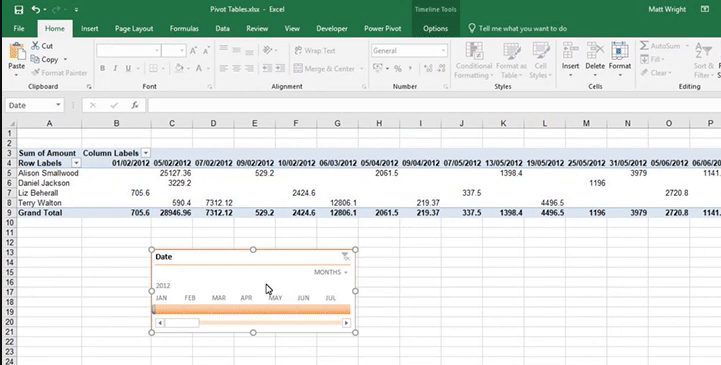Click the Format cells icon
The width and height of the screenshot is (721, 365).
click(x=620, y=51)
